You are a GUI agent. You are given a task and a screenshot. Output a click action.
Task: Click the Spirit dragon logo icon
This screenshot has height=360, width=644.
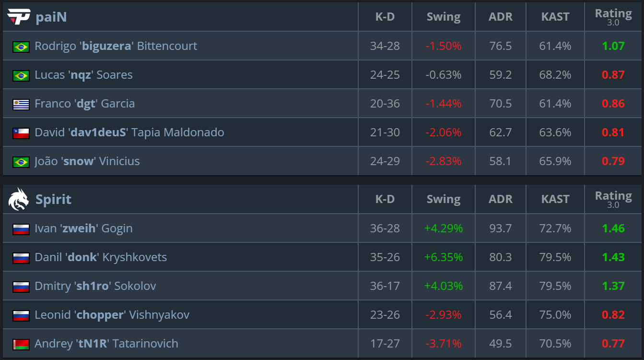[x=19, y=199]
